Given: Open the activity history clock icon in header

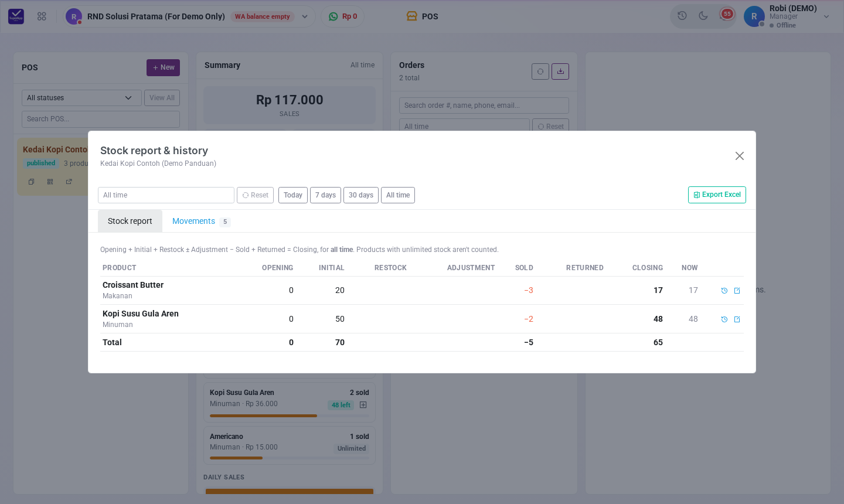Looking at the screenshot, I should (682, 16).
